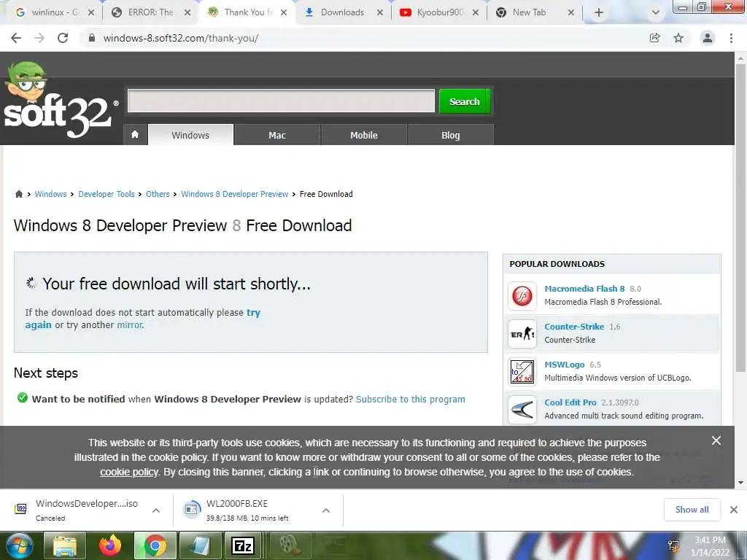
Task: Switch to the New Tab tab
Action: coord(529,12)
